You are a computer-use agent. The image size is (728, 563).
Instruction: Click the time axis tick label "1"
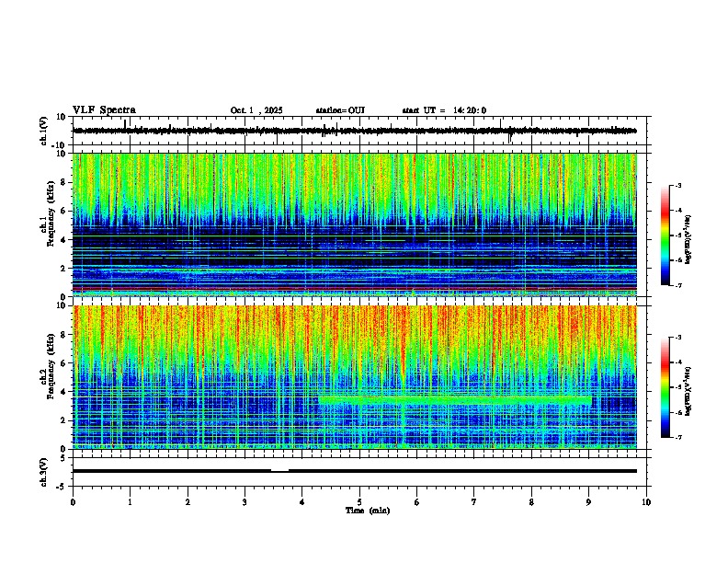coord(130,502)
